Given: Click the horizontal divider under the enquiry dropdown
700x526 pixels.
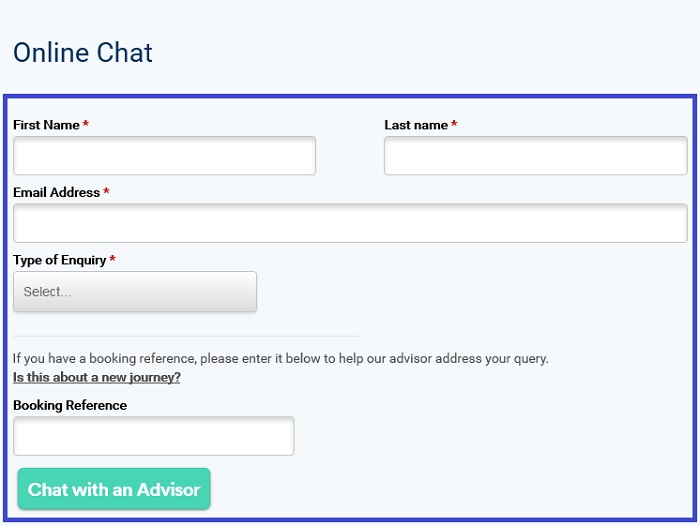Looking at the screenshot, I should pyautogui.click(x=185, y=336).
